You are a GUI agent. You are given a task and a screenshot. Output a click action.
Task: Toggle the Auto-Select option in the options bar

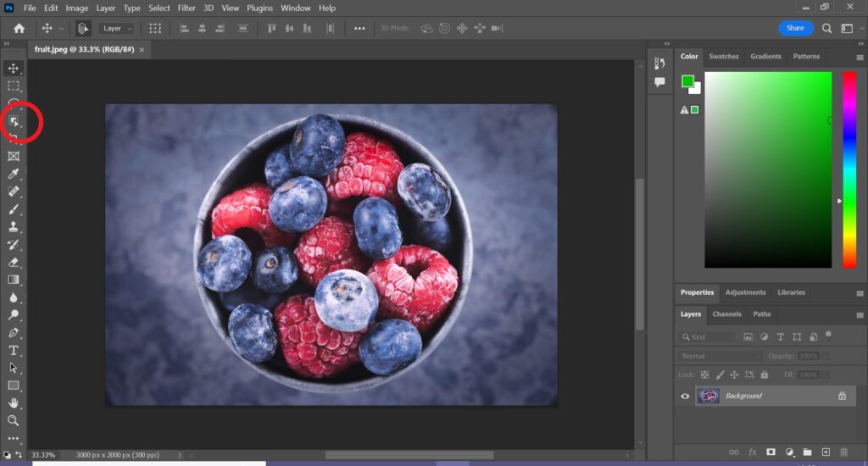[83, 28]
